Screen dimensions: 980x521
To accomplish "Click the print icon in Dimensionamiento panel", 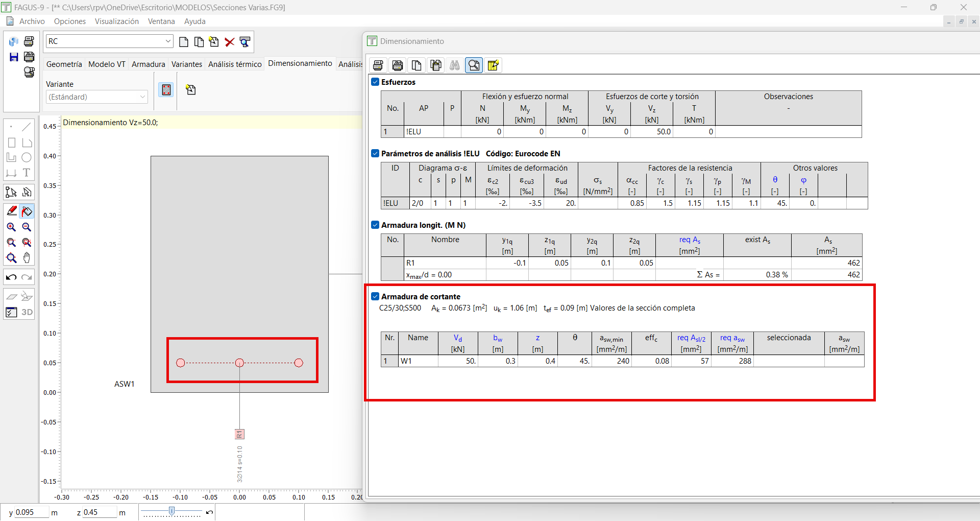I will [x=378, y=65].
